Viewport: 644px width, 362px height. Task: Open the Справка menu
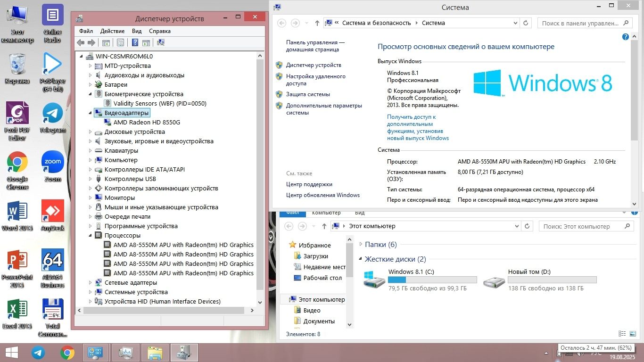click(160, 31)
